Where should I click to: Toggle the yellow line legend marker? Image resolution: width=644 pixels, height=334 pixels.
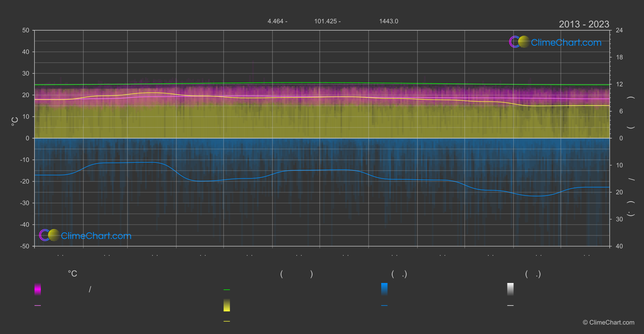coord(227,321)
